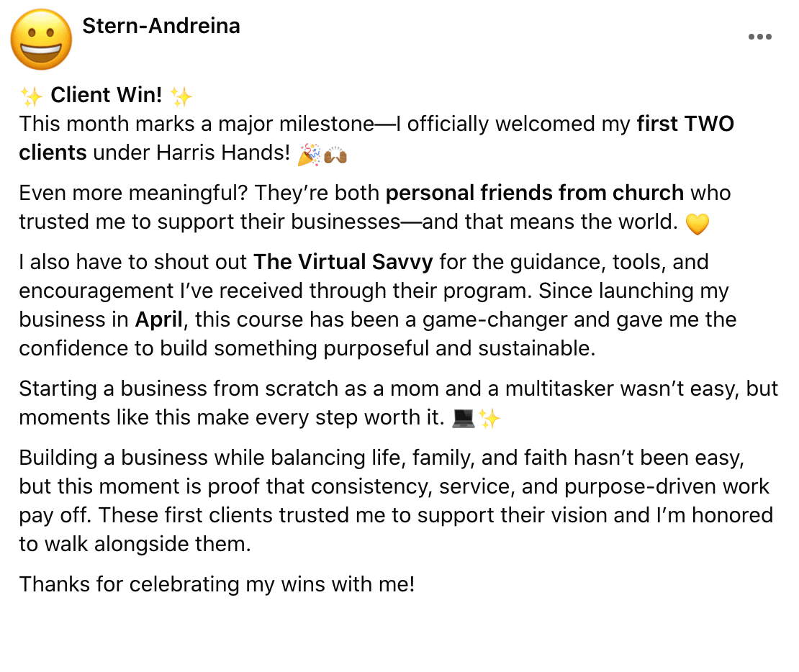This screenshot has height=672, width=799.
Task: Click the sparkles emoji after the laptop
Action: pyautogui.click(x=489, y=419)
